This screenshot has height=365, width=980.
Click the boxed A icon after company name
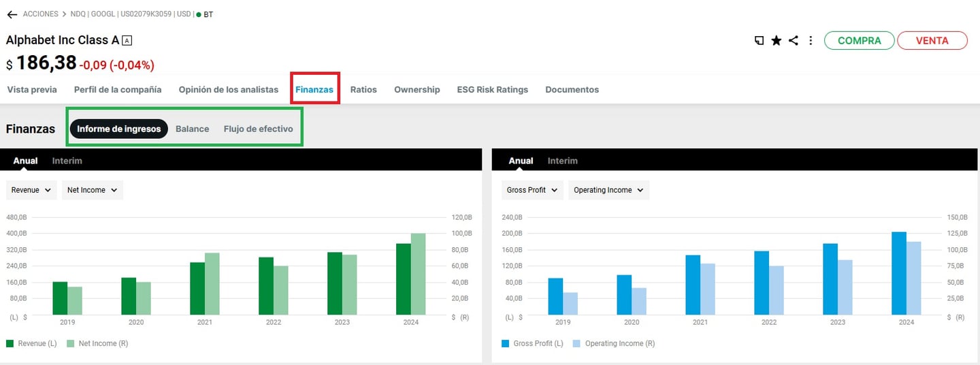(x=127, y=41)
